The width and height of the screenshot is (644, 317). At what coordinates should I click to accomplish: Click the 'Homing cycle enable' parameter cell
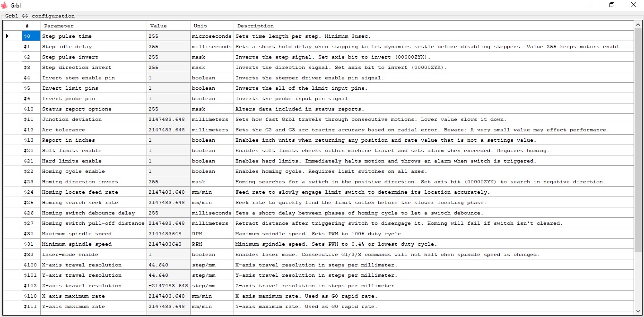coord(94,171)
